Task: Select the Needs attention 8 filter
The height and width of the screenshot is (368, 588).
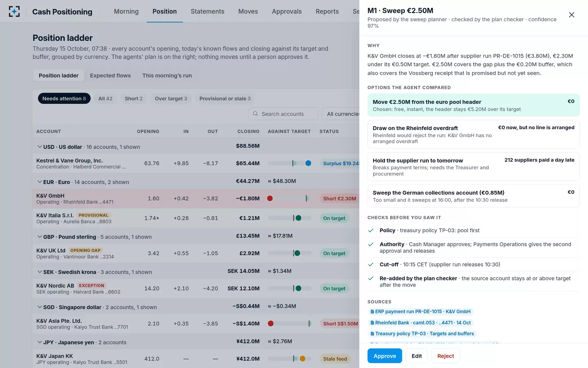Action: (64, 99)
